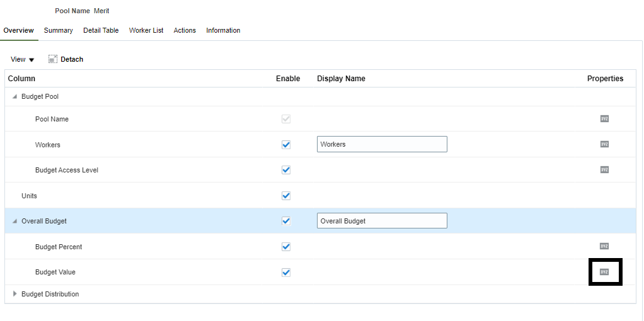Switch to the Summary tab

[x=58, y=30]
